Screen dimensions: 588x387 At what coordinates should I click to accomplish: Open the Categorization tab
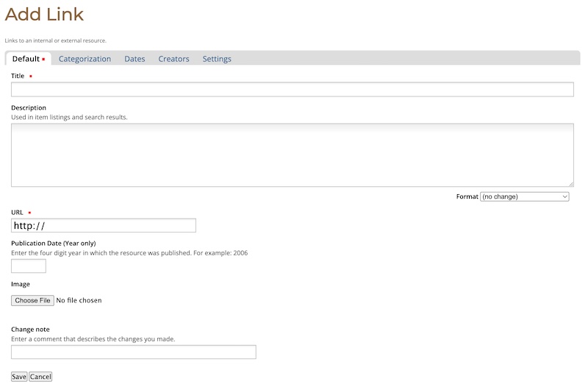tap(85, 59)
